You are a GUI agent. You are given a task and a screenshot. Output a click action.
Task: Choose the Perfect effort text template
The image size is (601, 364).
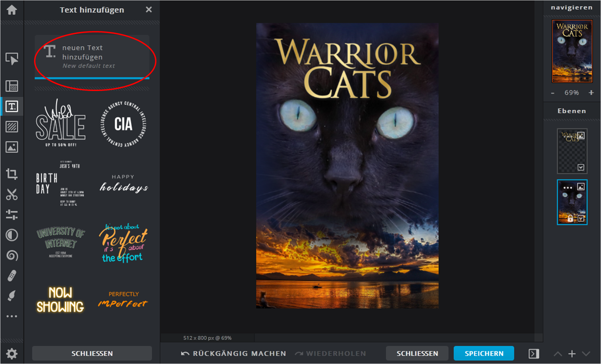click(x=123, y=243)
